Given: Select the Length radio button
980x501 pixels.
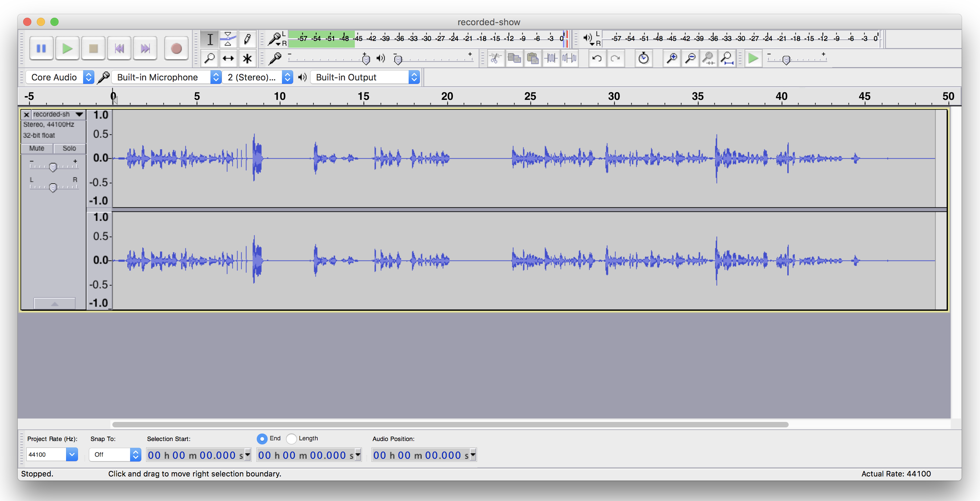Looking at the screenshot, I should click(291, 439).
